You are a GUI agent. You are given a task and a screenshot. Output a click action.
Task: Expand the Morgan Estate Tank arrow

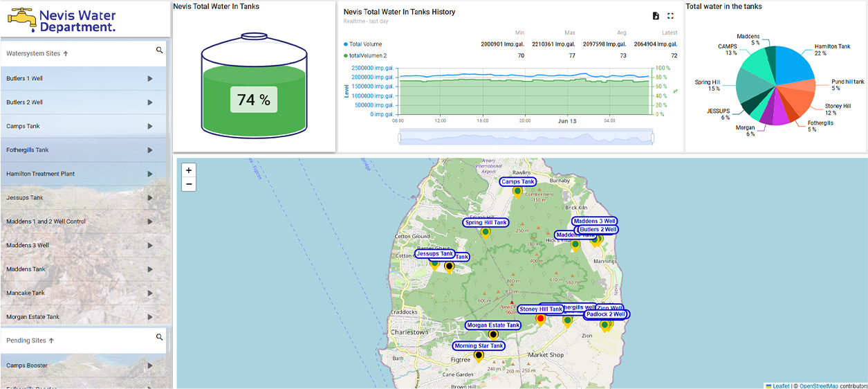coord(150,317)
